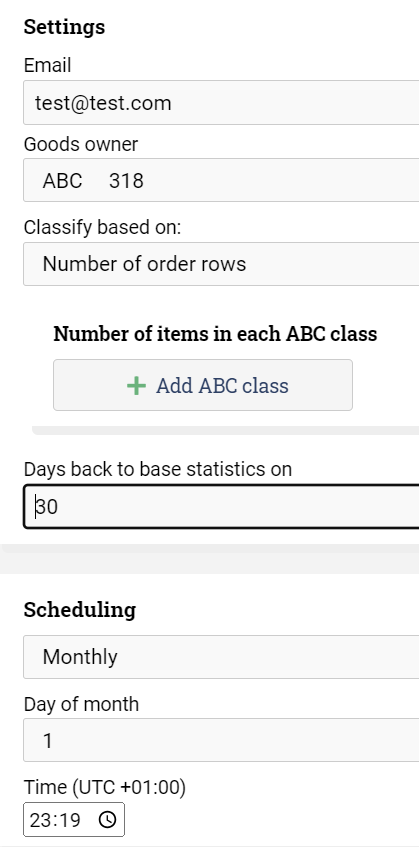
Task: Expand the Classify based on dropdown
Action: [221, 264]
